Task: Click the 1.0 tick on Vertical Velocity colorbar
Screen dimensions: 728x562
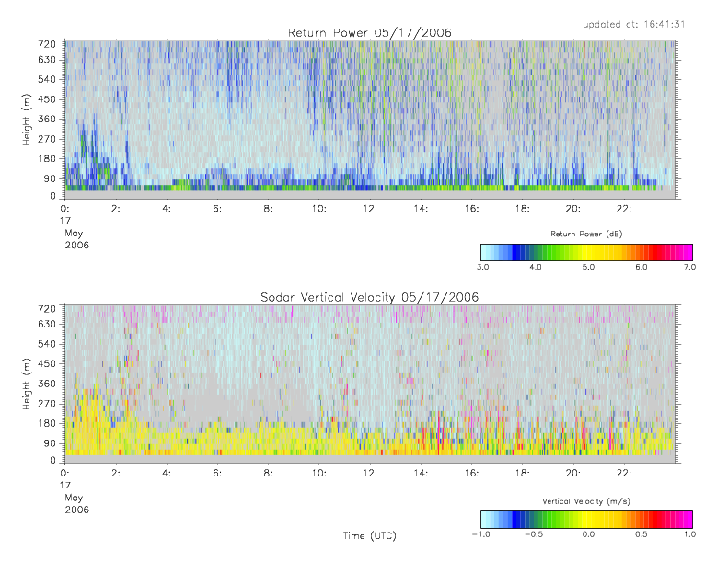Action: tap(689, 534)
